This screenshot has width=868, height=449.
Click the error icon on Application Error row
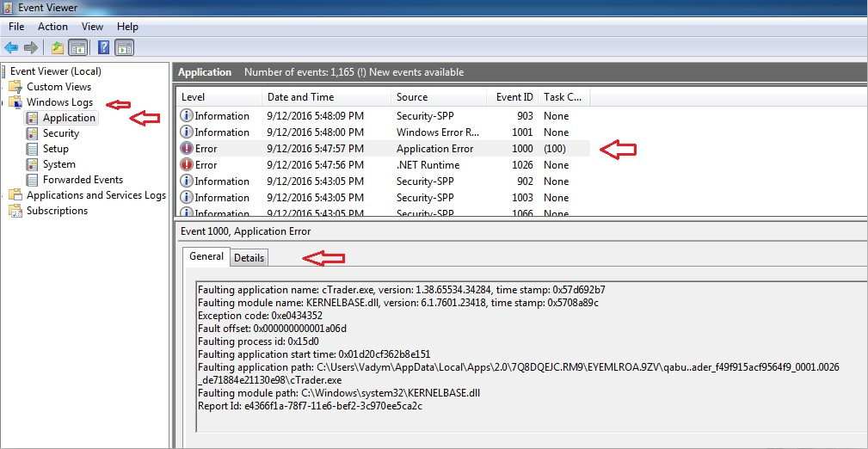pos(187,149)
